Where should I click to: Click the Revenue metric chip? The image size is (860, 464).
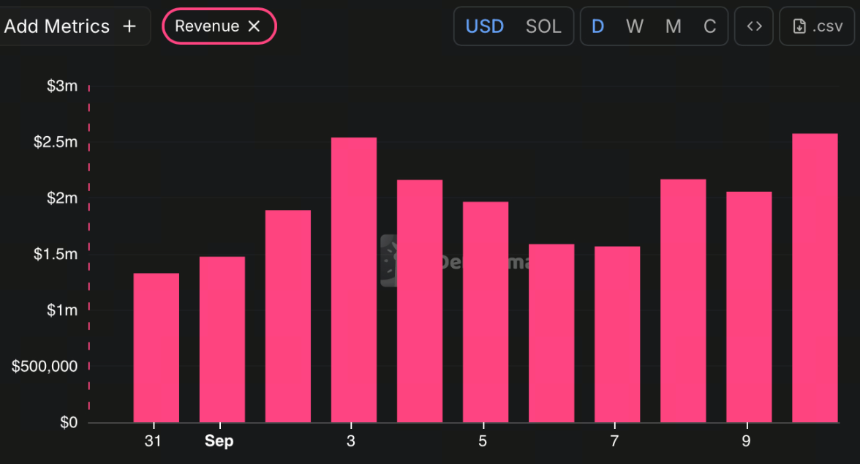219,26
